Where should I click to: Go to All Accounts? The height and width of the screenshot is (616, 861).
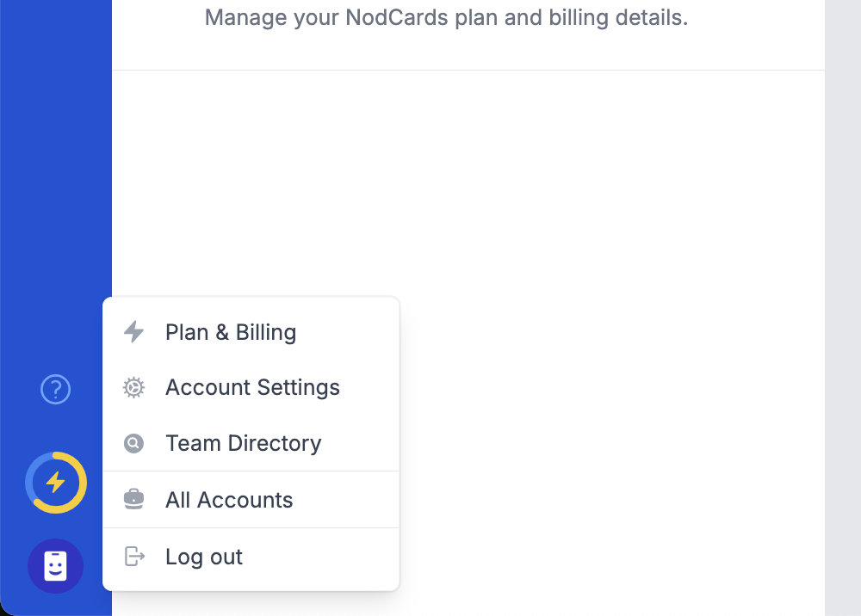(251, 500)
